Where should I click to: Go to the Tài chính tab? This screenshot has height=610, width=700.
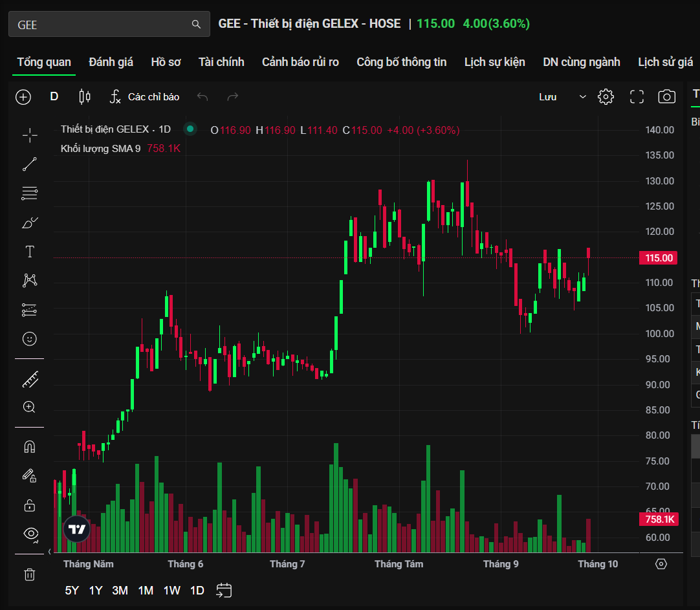[221, 62]
